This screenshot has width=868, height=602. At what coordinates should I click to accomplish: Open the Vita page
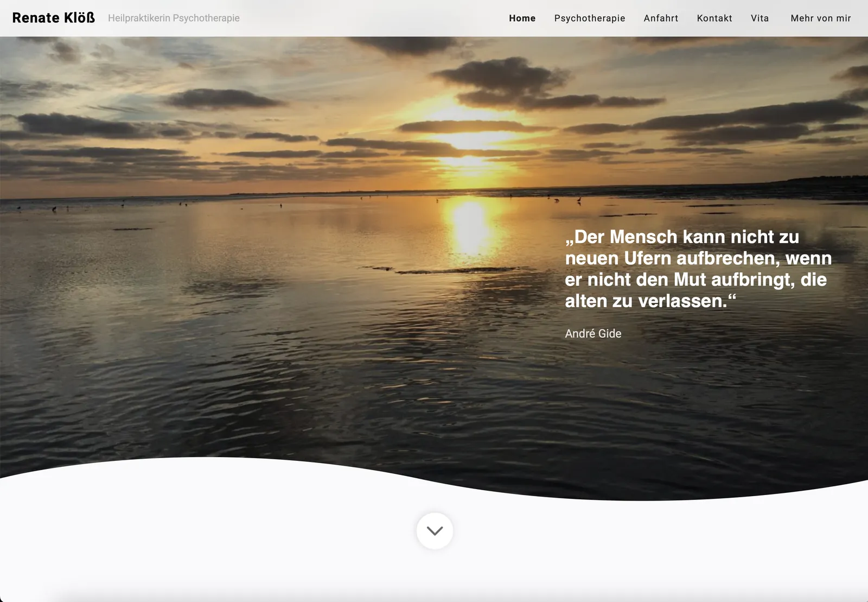click(x=759, y=18)
